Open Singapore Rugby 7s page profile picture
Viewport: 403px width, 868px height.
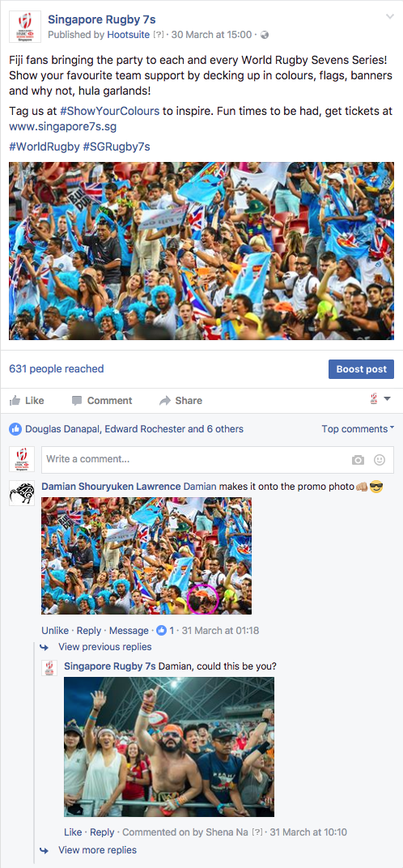[25, 28]
